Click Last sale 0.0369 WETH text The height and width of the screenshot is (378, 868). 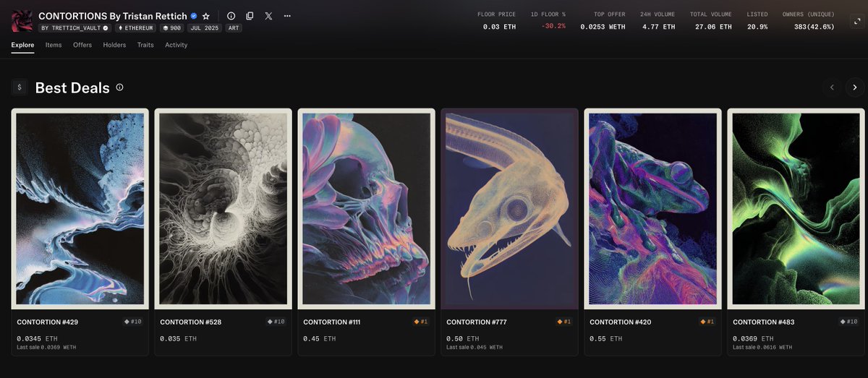(46, 348)
